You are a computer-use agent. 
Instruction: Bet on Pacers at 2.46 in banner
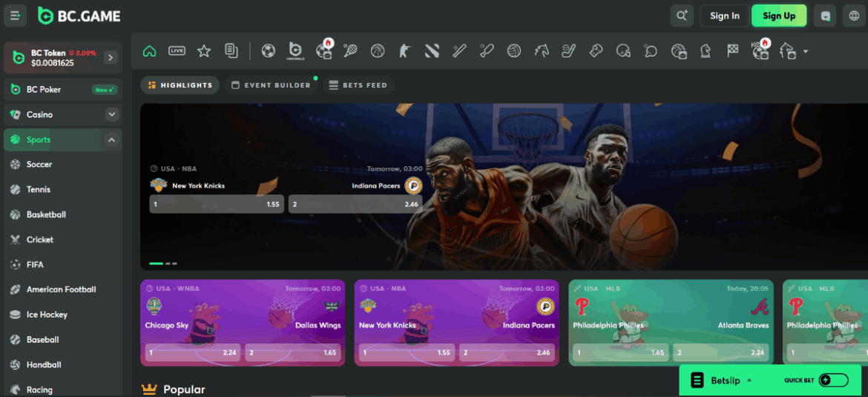355,204
